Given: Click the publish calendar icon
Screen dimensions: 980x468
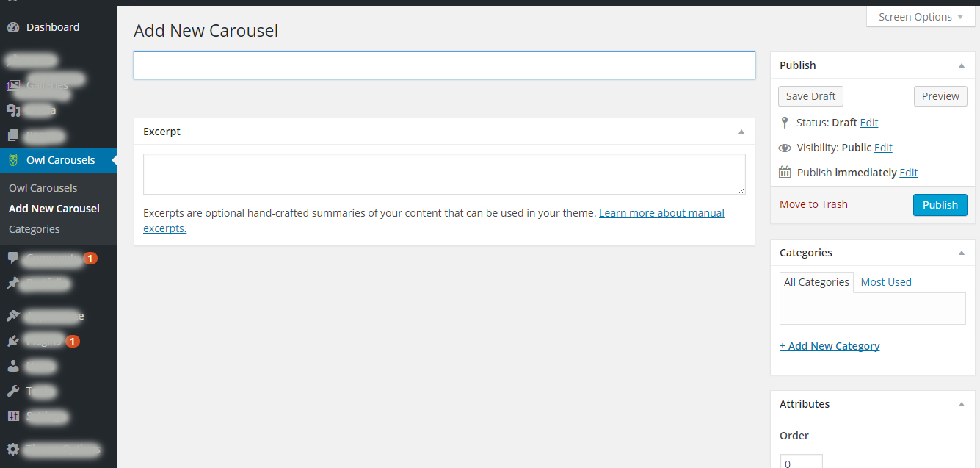Looking at the screenshot, I should click(x=785, y=173).
